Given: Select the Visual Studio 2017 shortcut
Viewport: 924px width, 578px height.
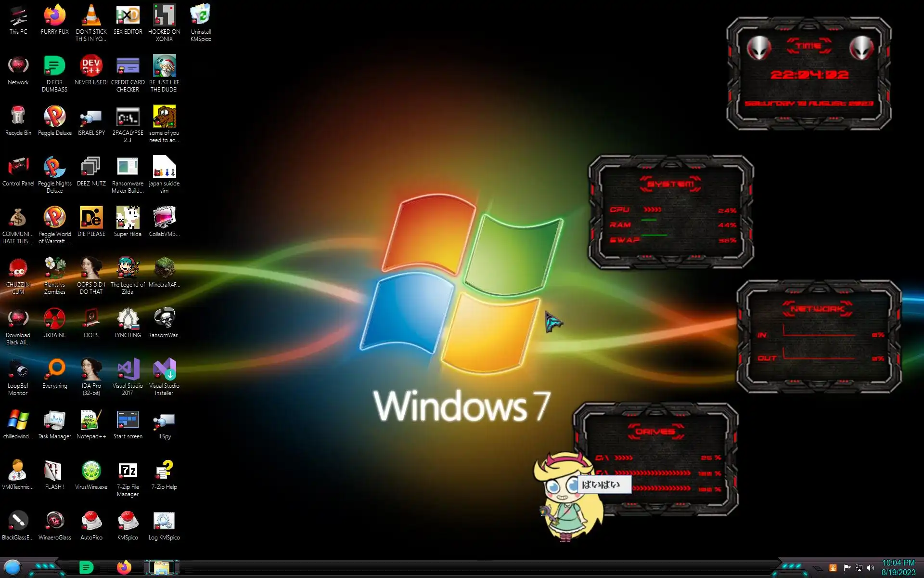Looking at the screenshot, I should click(128, 369).
